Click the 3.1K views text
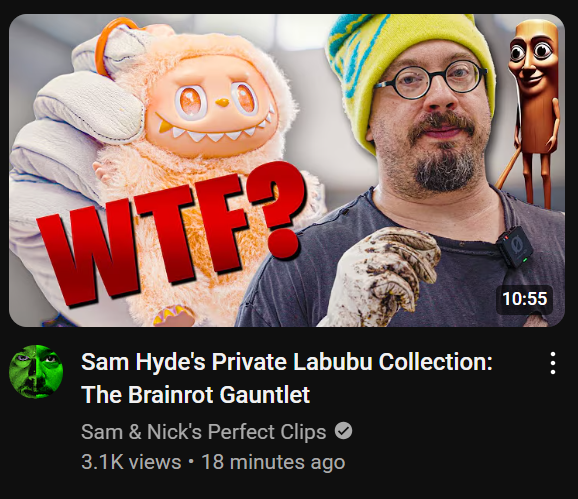The image size is (578, 499). point(131,462)
